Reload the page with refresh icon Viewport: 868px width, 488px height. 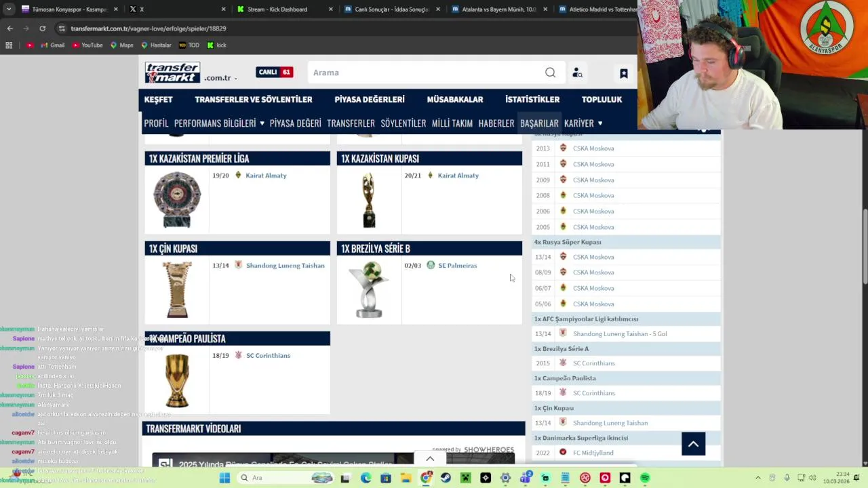point(42,28)
